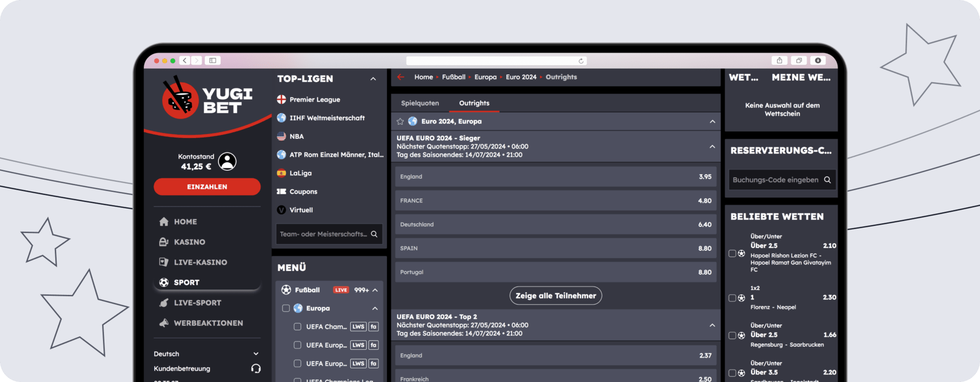The height and width of the screenshot is (382, 980).
Task: Select the Outrights tab
Action: [x=474, y=103]
